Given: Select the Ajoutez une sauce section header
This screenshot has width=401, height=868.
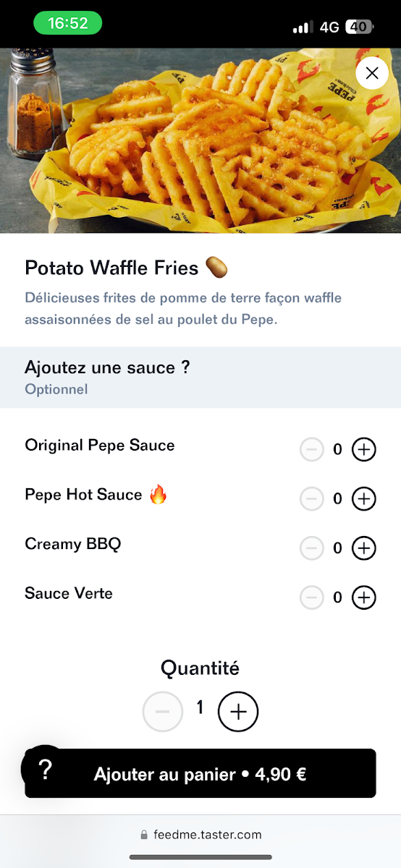Looking at the screenshot, I should coord(200,377).
